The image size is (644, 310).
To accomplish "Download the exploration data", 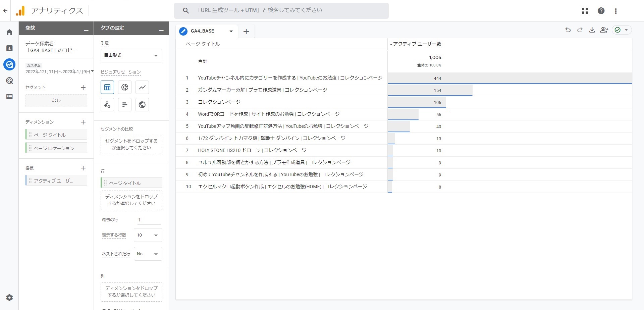I will [x=592, y=30].
